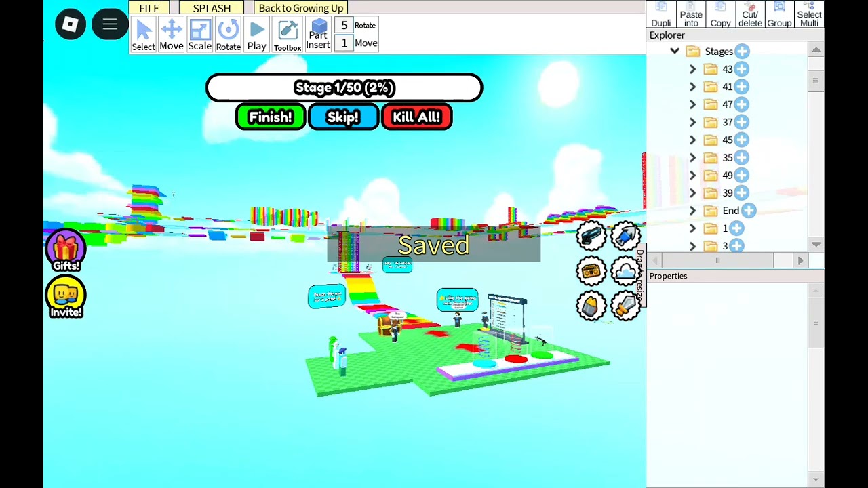Select the cloud gear icon
Screen dimensions: 868x488
[x=626, y=271]
